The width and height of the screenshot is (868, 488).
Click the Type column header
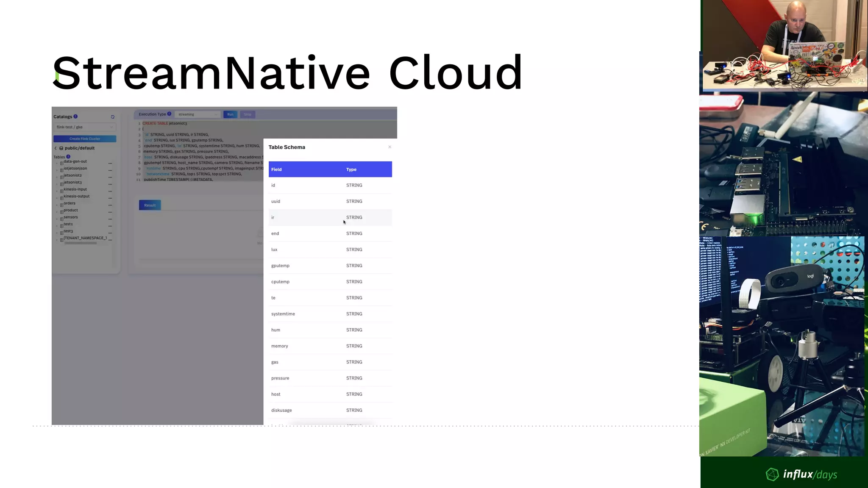tap(351, 169)
